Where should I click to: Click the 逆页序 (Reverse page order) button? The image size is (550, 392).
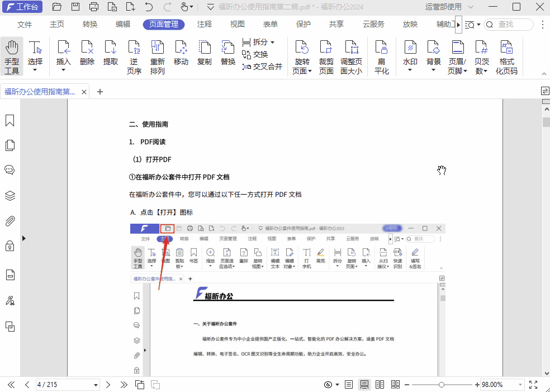134,53
